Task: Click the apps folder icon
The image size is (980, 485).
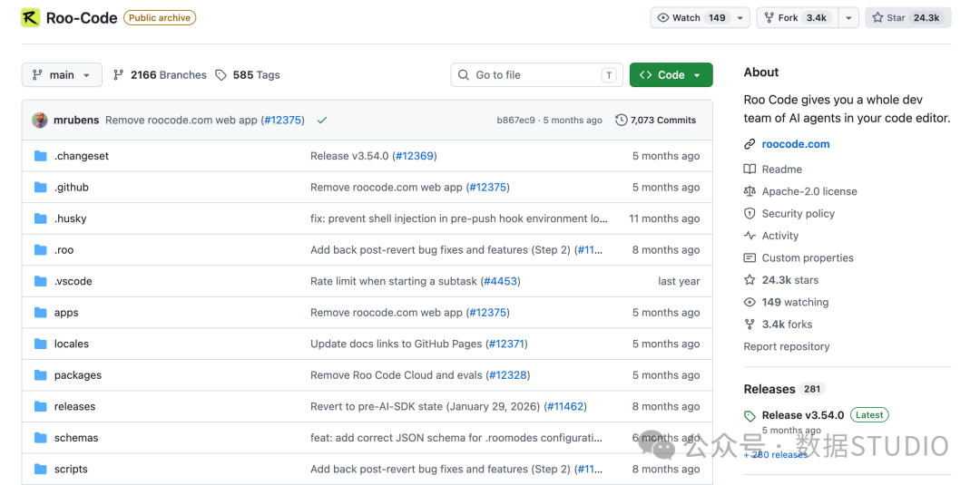Action: (41, 312)
